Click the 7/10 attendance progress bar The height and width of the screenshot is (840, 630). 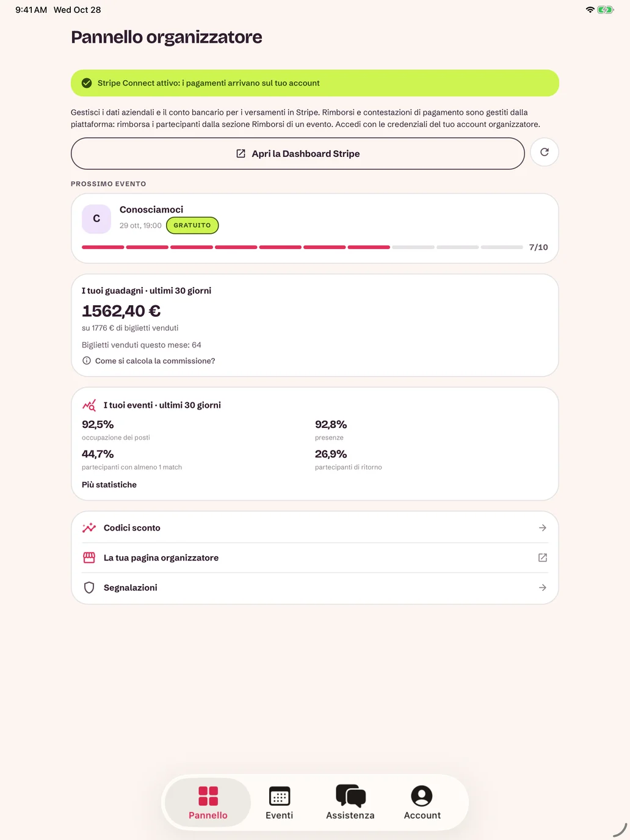tap(302, 247)
